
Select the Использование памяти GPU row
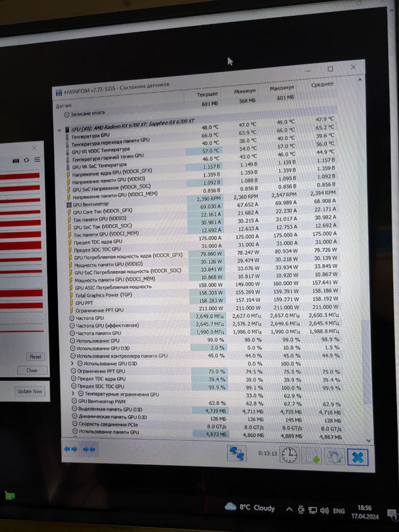coord(207,434)
